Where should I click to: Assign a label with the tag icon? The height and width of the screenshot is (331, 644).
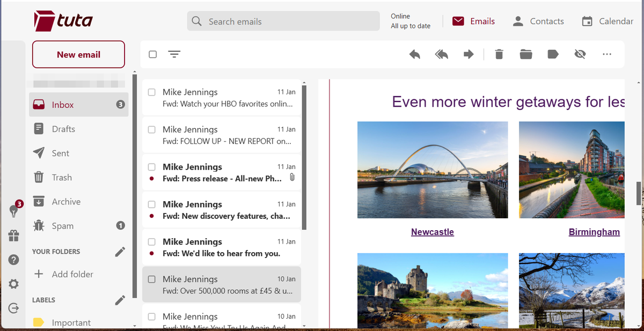click(553, 54)
